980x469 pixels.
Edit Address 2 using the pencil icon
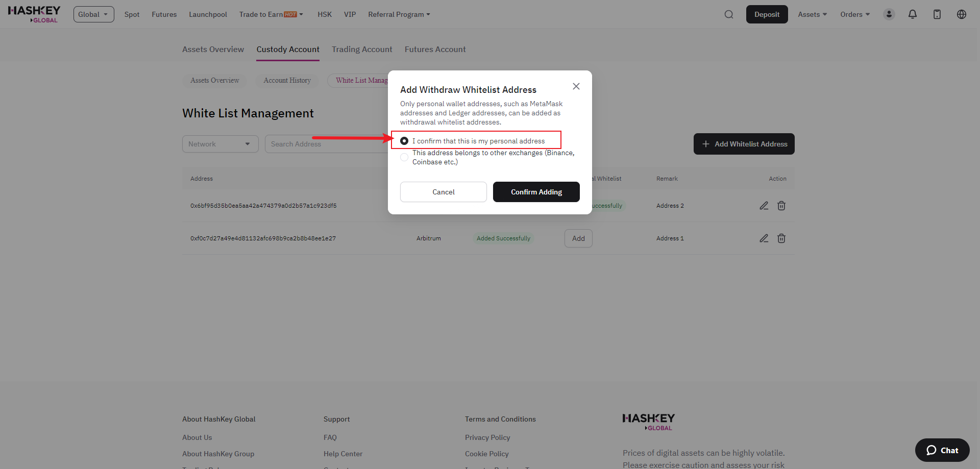pos(764,205)
